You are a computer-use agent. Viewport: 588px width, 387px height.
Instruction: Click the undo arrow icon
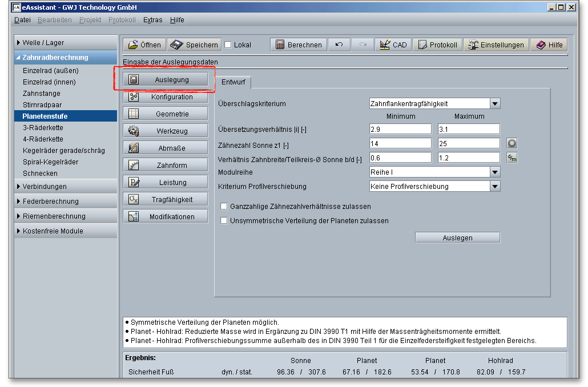pyautogui.click(x=339, y=45)
